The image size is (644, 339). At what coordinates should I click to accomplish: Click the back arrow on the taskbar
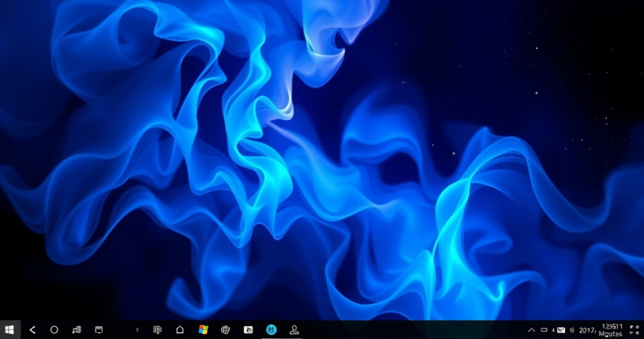pyautogui.click(x=33, y=330)
